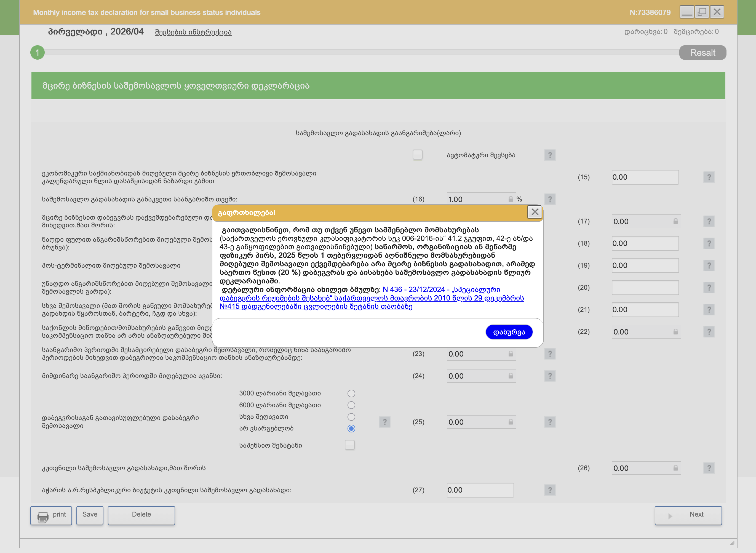Click დარიცხვა: 0 text

coord(646,31)
